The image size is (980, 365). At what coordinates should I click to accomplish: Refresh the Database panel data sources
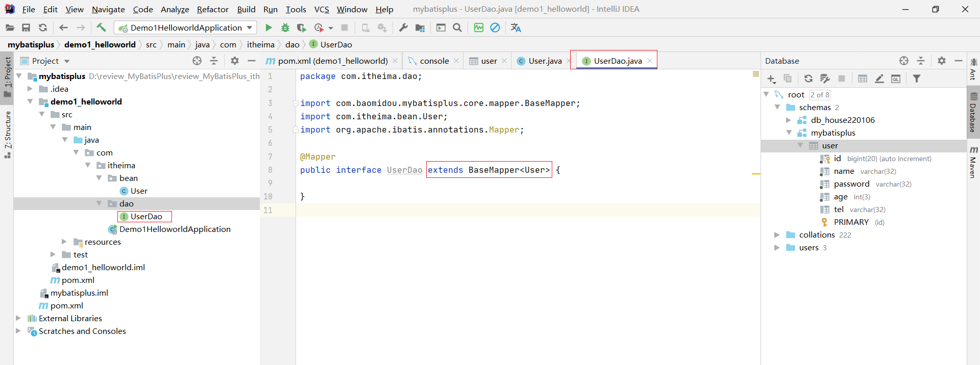coord(808,79)
